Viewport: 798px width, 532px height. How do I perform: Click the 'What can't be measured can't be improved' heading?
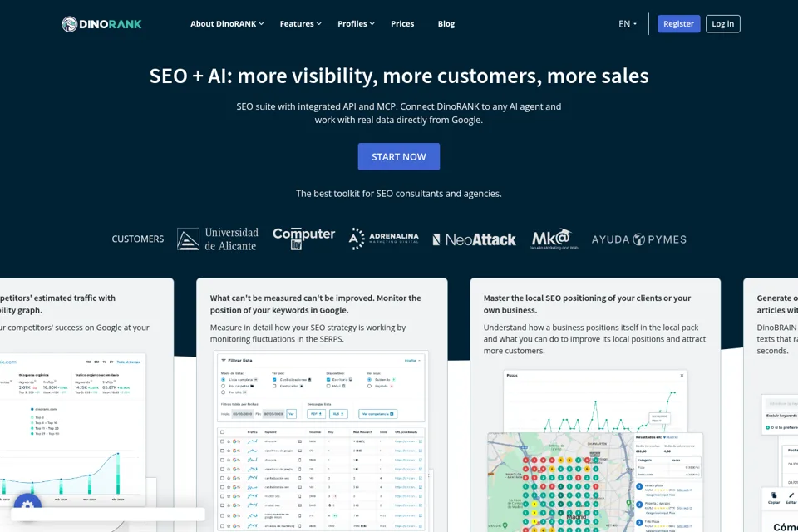tap(315, 304)
